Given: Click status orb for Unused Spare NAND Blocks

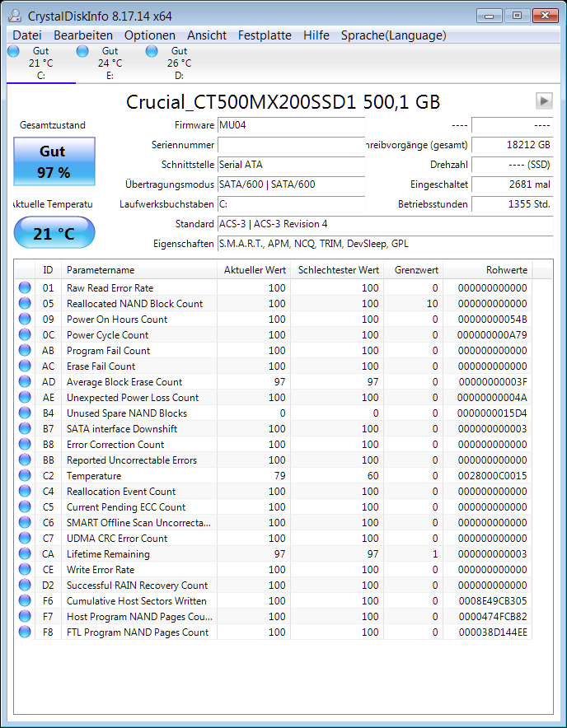Looking at the screenshot, I should (25, 413).
